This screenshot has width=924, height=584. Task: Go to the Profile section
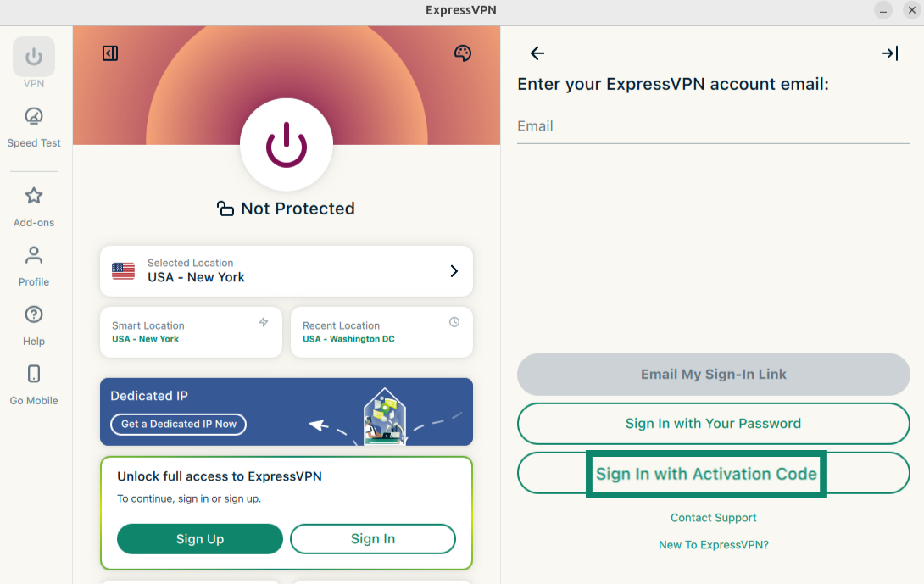34,265
